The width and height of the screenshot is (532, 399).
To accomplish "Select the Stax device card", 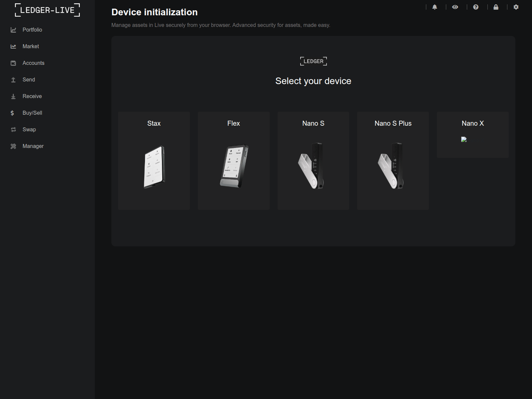I will click(154, 161).
